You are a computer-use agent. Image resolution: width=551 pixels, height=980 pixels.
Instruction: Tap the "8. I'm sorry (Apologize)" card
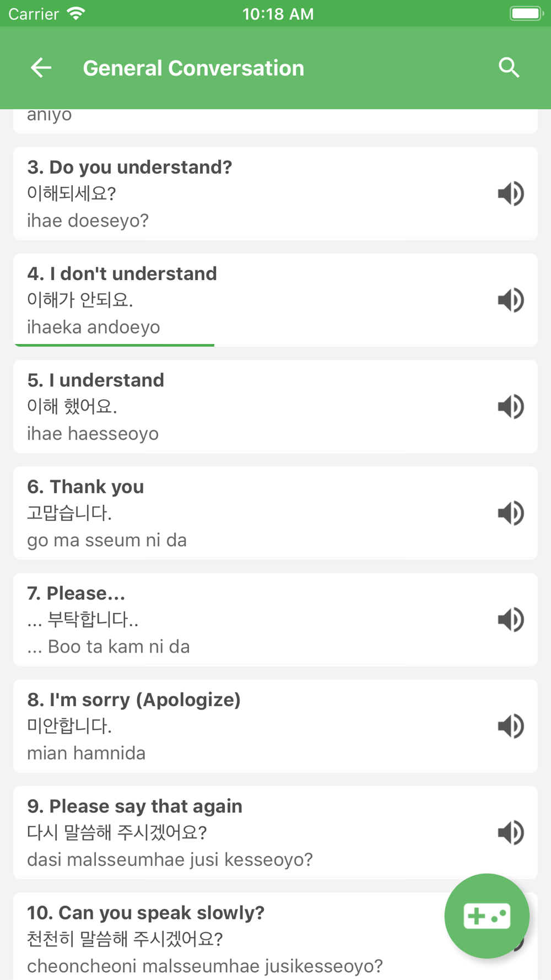(x=275, y=726)
